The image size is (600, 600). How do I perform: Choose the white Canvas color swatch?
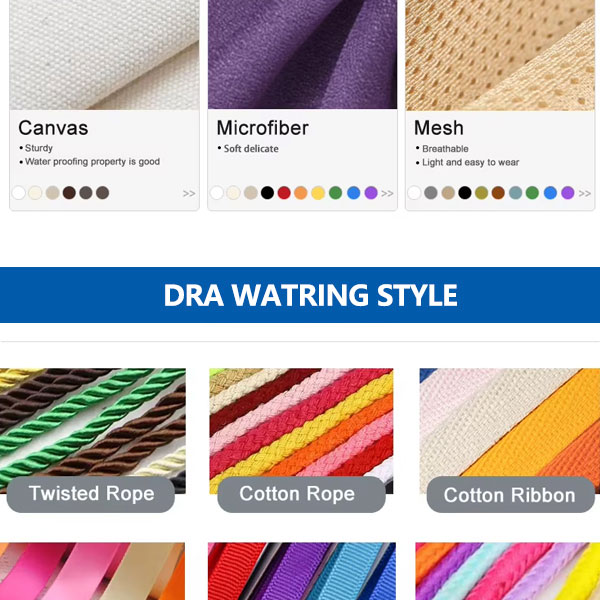18,192
